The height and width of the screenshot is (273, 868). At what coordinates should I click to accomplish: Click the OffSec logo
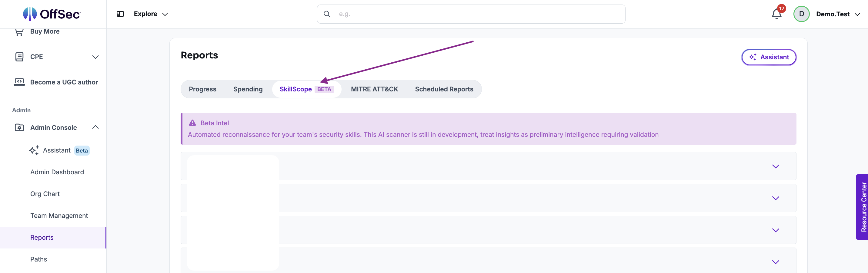point(52,14)
